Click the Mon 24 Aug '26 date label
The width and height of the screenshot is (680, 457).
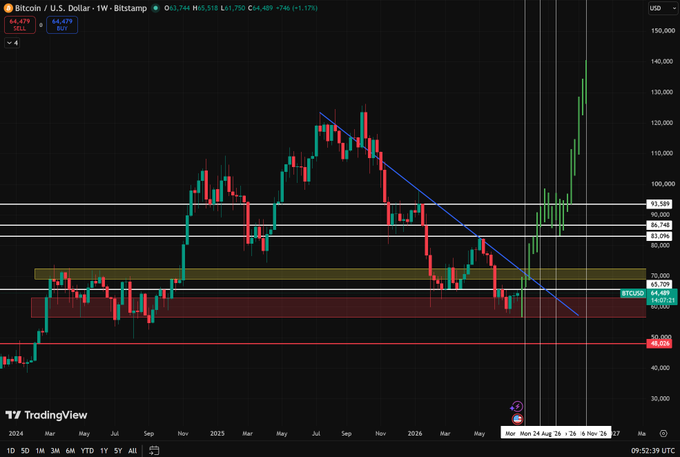[x=540, y=433]
